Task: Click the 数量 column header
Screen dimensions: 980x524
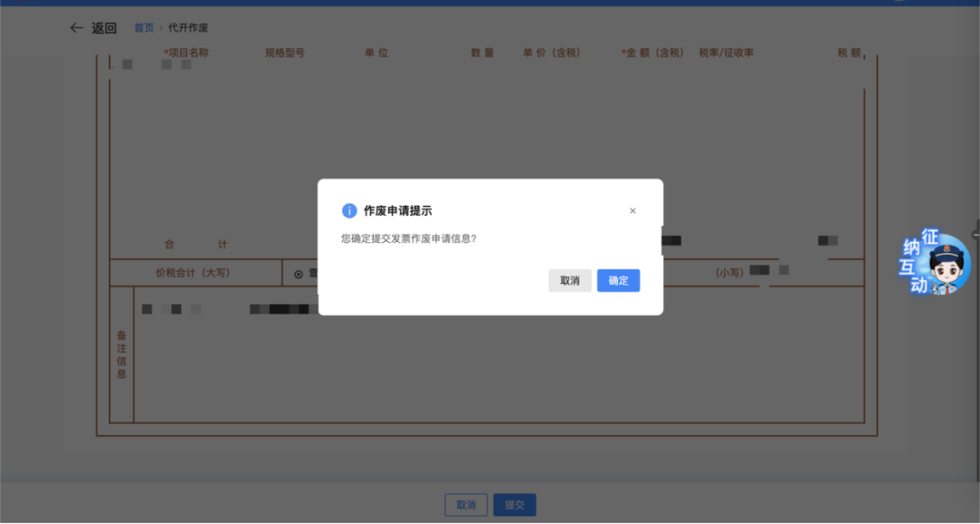Action: tap(482, 53)
